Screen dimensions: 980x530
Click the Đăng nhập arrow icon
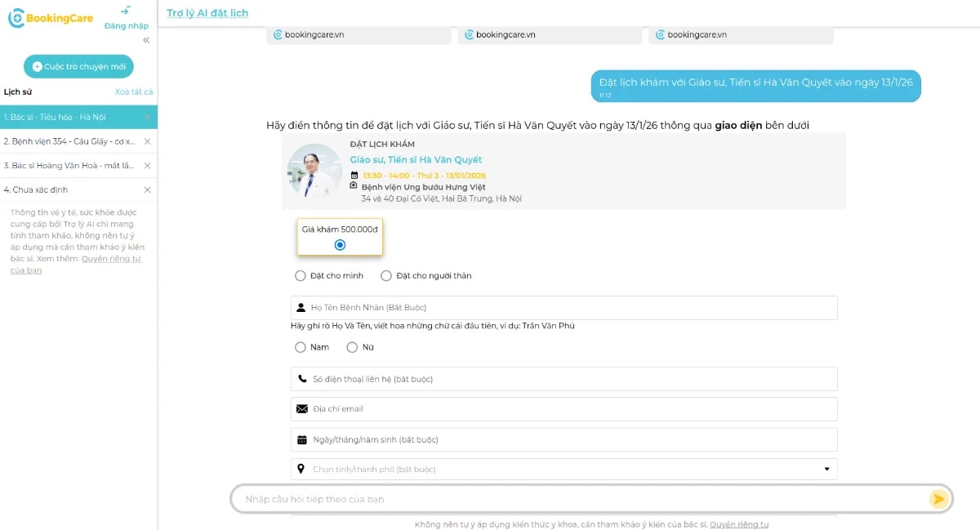(127, 11)
